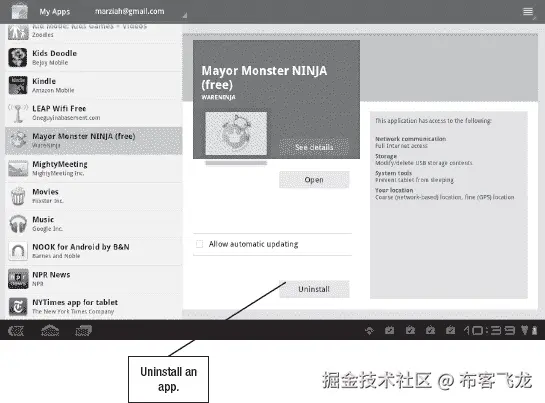Open the NYTimes app icon
The width and height of the screenshot is (545, 403).
click(18, 307)
